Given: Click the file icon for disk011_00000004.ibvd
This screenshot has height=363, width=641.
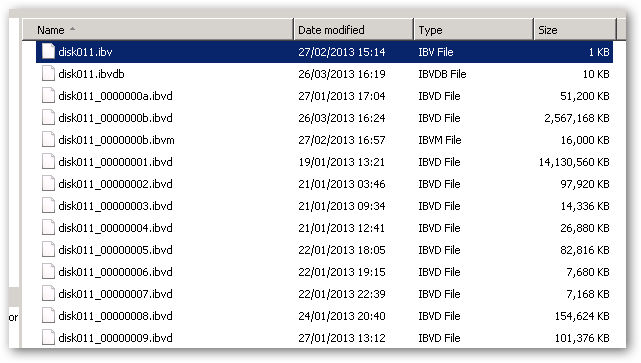Looking at the screenshot, I should (x=48, y=228).
